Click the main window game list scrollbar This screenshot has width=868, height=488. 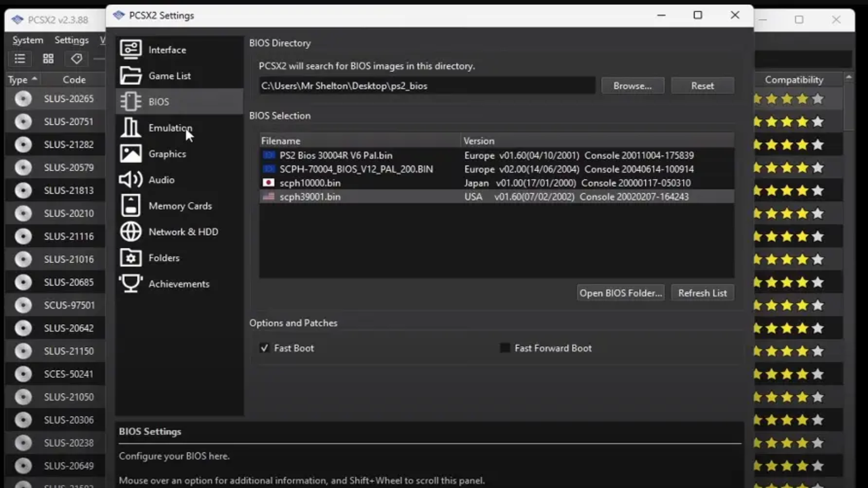coord(849,106)
